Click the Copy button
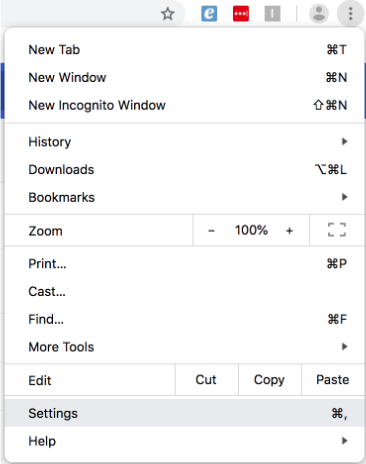Screen dimensions: 366x464 pos(270,380)
